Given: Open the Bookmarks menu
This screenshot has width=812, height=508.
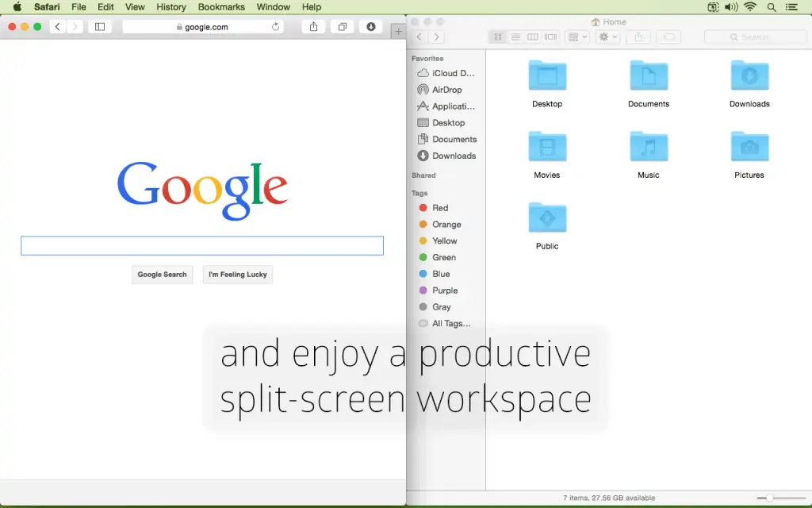Looking at the screenshot, I should click(x=221, y=7).
